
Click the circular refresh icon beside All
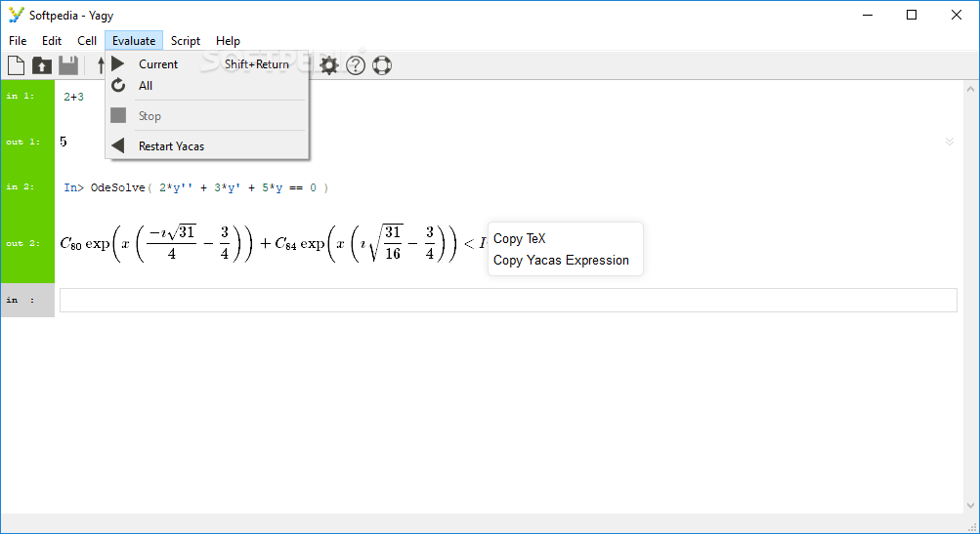coord(118,86)
